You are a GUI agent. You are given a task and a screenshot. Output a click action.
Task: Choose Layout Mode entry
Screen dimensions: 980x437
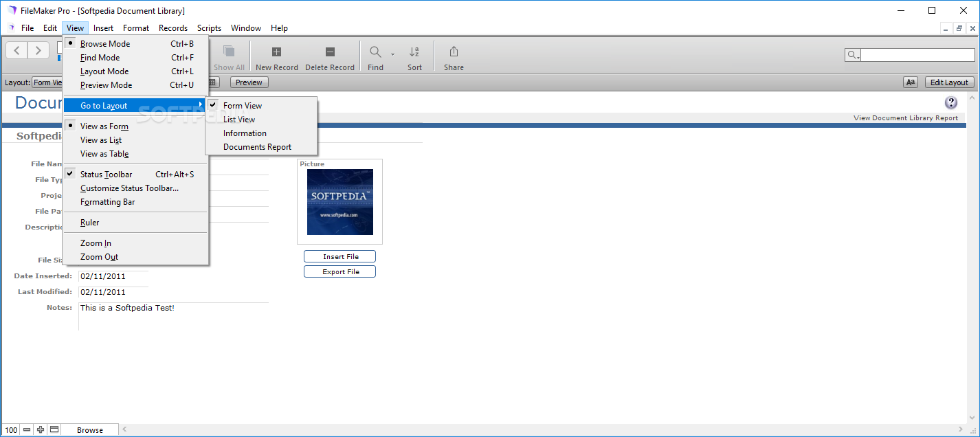pos(135,71)
